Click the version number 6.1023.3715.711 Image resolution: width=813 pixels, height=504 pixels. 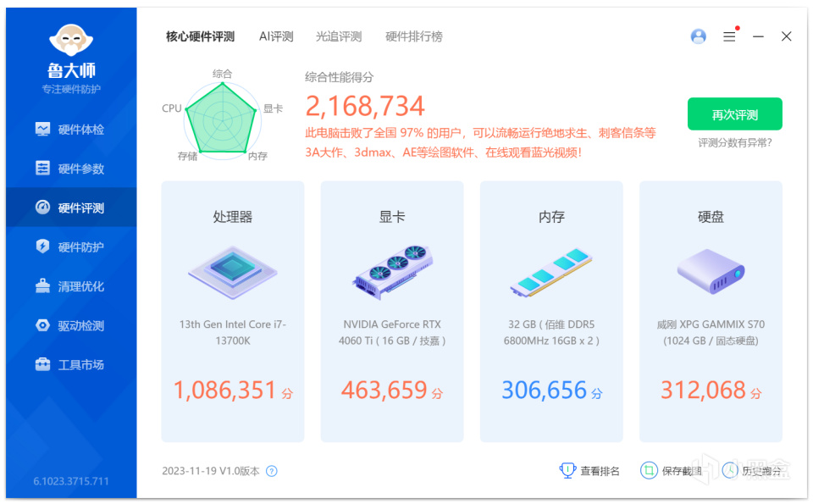tap(71, 481)
